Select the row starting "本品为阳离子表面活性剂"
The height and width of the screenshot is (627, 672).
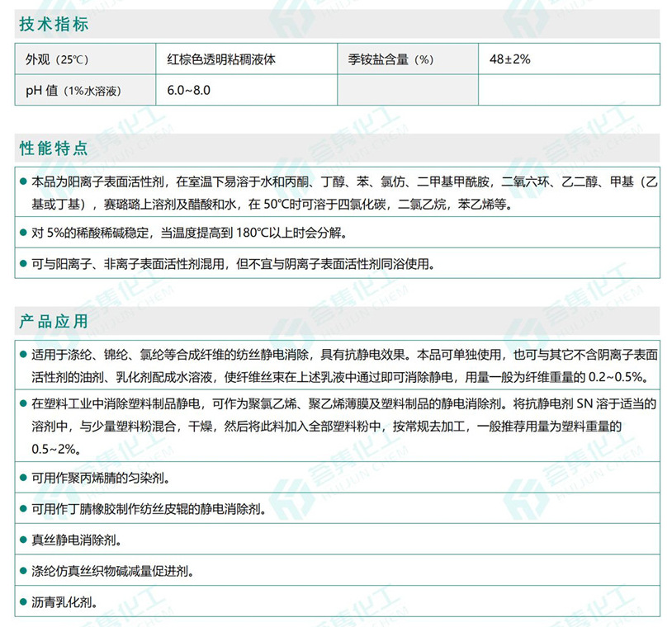coord(338,192)
